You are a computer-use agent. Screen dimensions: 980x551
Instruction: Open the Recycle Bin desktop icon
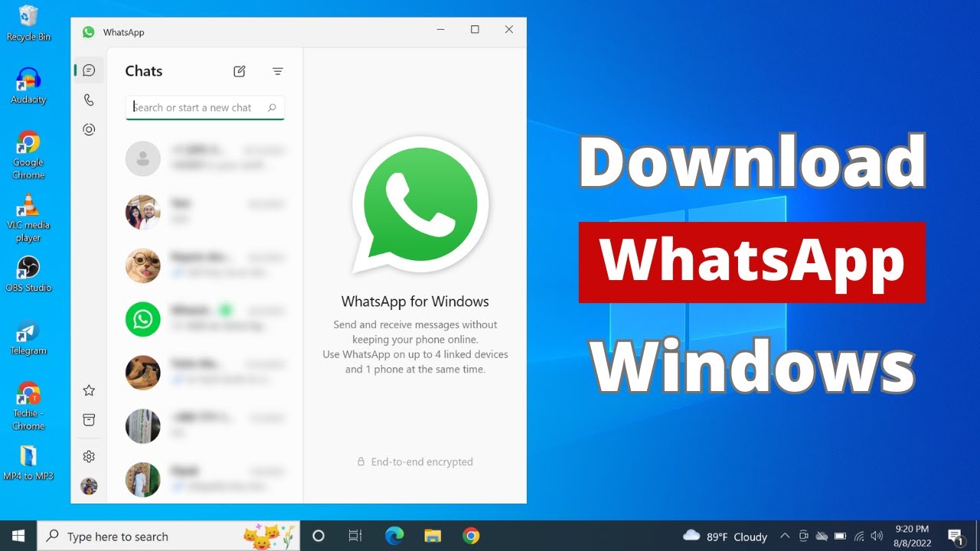28,23
